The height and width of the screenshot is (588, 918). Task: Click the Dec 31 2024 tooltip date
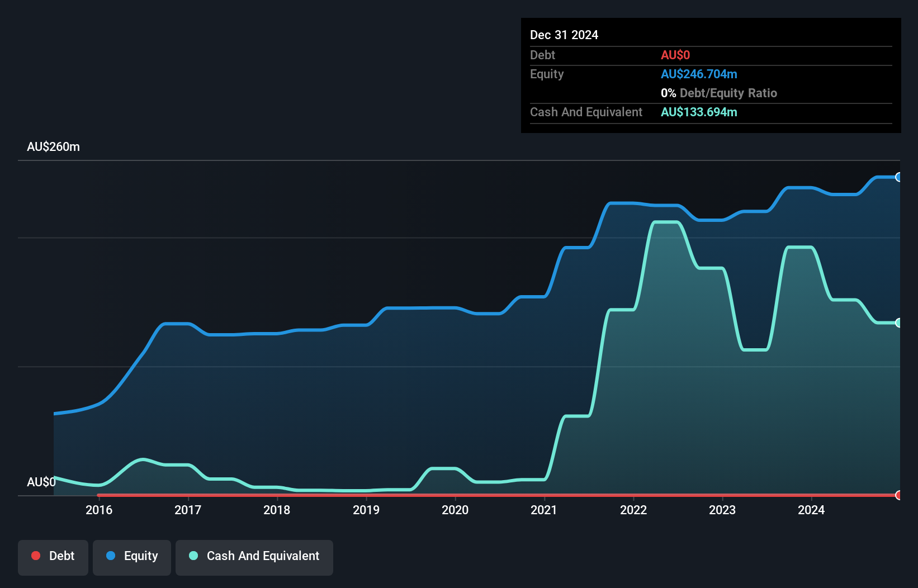[564, 35]
